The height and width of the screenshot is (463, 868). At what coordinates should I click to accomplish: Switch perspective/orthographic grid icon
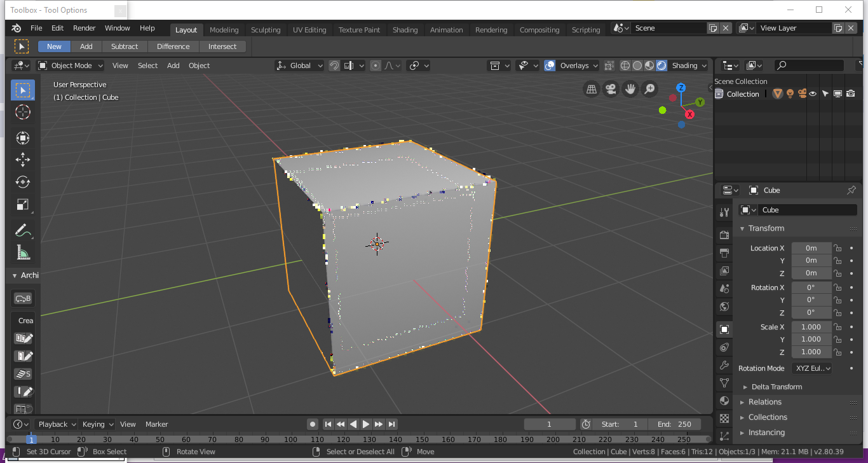tap(592, 89)
